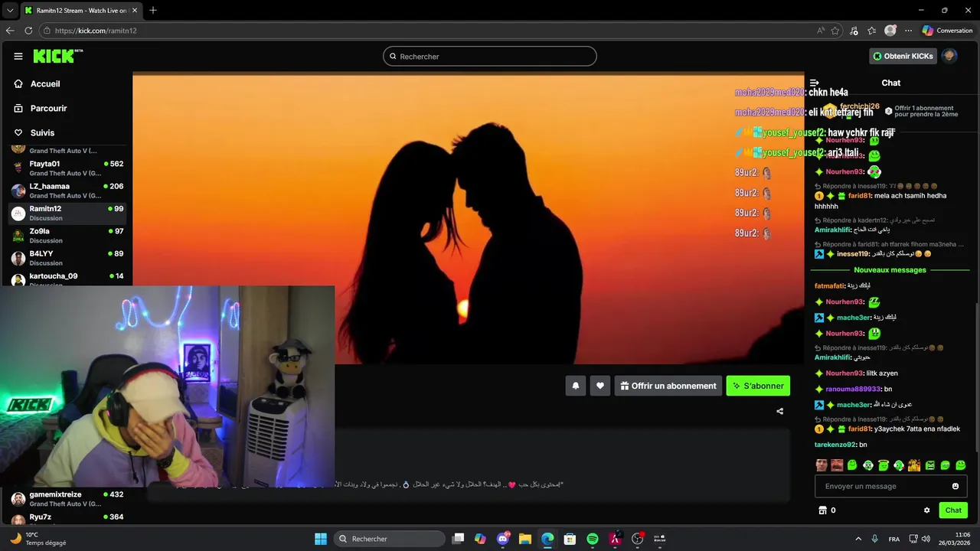Image resolution: width=980 pixels, height=551 pixels.
Task: Open the user profile avatar
Action: (949, 56)
